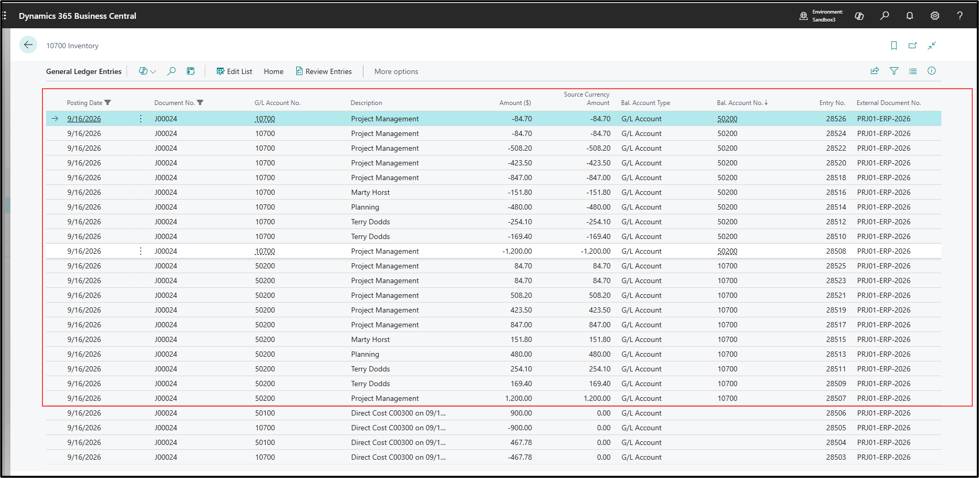Open row menu for entry 28526
The height and width of the screenshot is (478, 979).
(140, 119)
